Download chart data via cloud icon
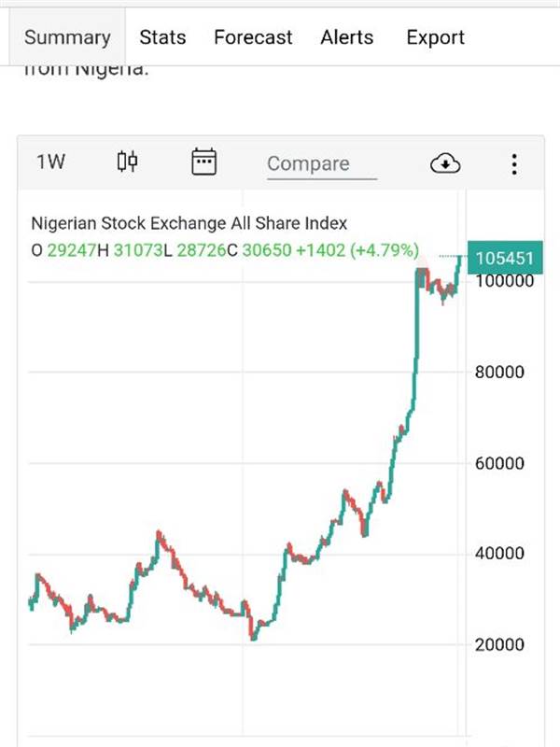 (445, 163)
